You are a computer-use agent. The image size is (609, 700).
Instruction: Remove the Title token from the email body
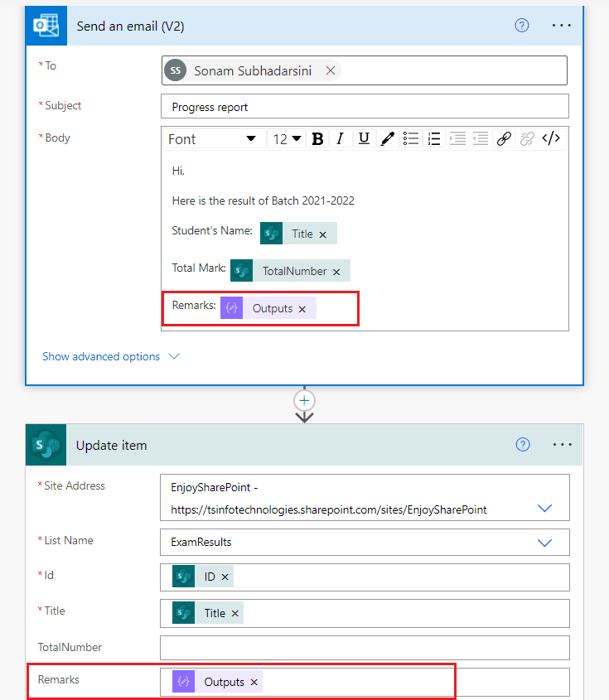coord(323,234)
